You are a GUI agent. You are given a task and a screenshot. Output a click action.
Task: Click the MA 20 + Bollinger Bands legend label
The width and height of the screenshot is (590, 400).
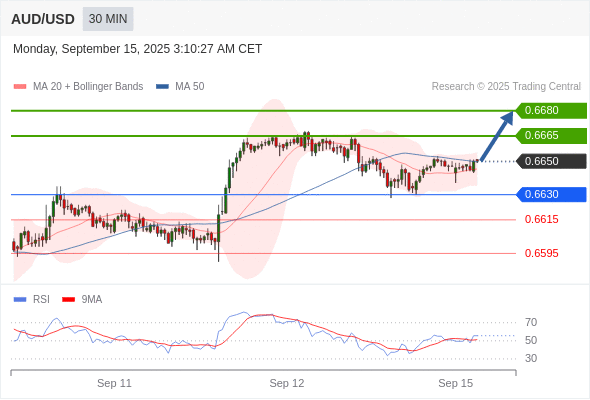pos(88,87)
